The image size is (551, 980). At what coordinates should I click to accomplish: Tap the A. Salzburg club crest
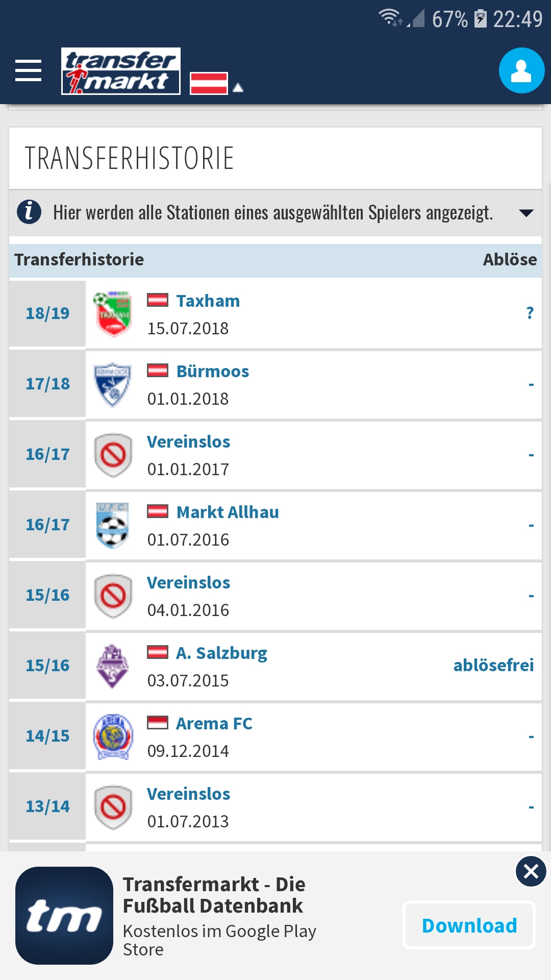tap(113, 666)
